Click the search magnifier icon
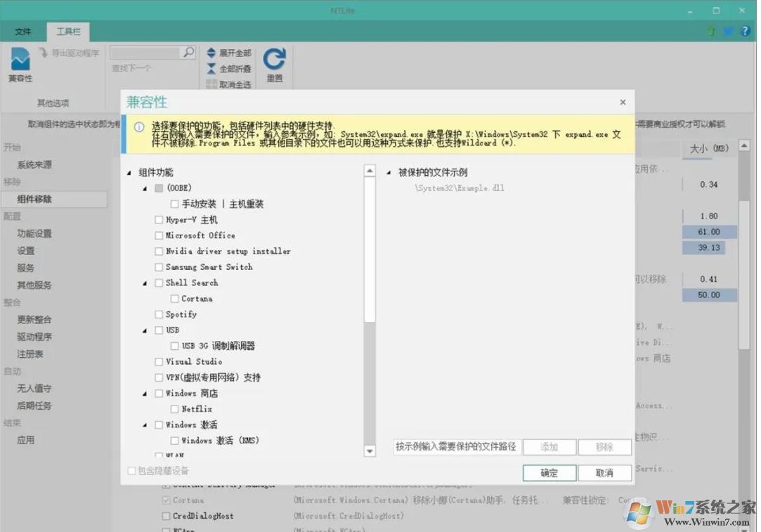The width and height of the screenshot is (761, 532). [x=188, y=52]
